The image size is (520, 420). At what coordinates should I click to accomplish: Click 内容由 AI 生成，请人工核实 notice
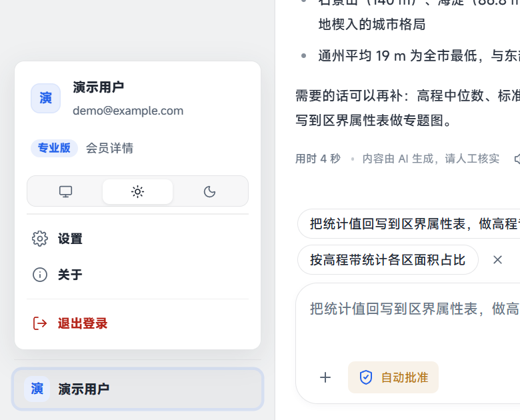coord(431,159)
